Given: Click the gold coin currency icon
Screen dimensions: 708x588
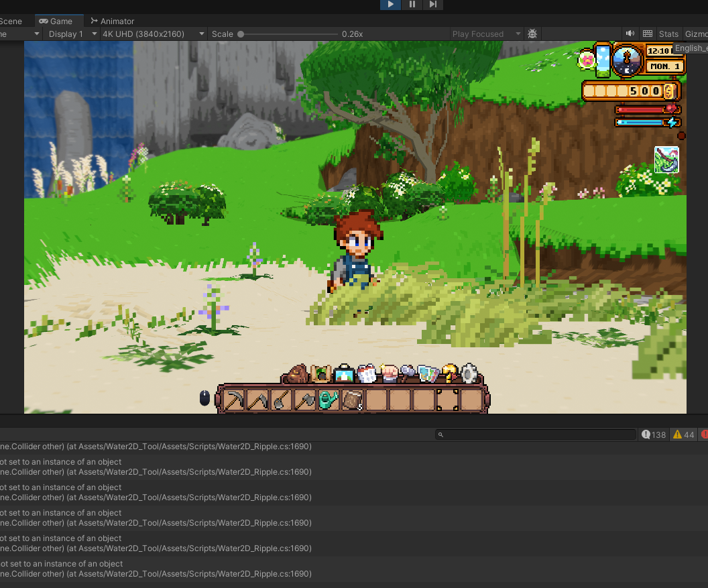Looking at the screenshot, I should [x=669, y=91].
